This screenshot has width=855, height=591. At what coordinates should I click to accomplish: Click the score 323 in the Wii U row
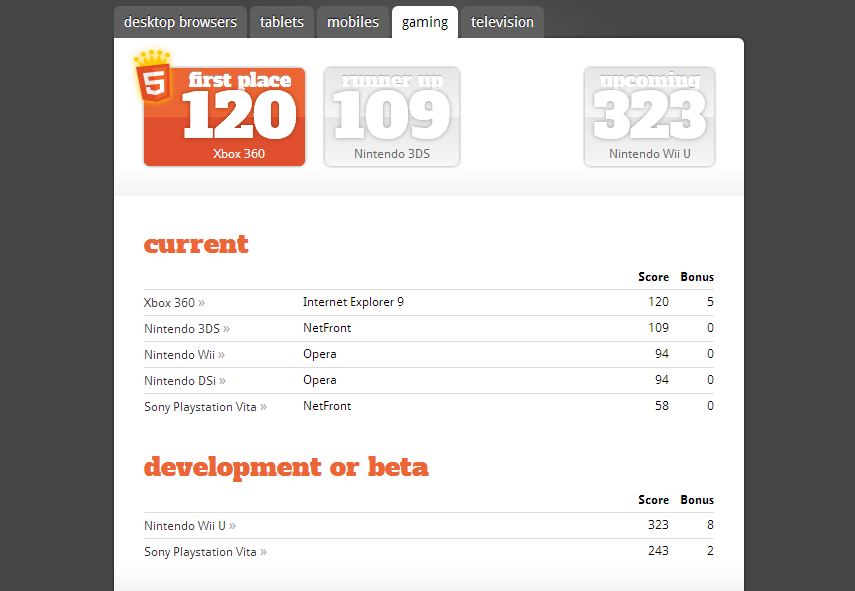(x=658, y=525)
